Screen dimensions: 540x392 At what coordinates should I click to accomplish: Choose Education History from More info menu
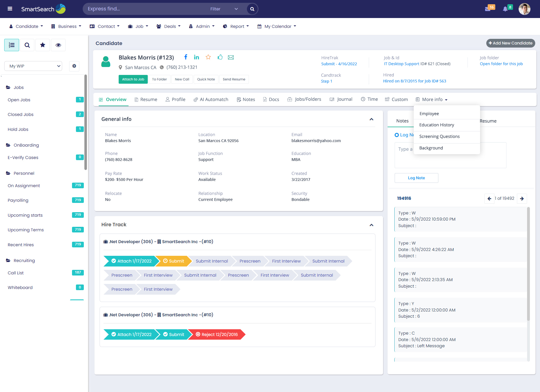pyautogui.click(x=436, y=125)
